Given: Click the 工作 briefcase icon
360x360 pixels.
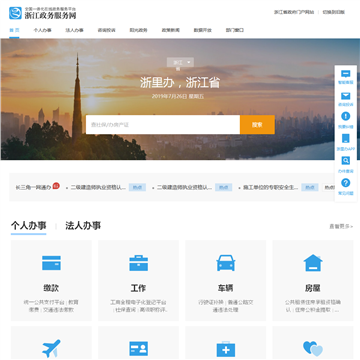Looking at the screenshot, I should pyautogui.click(x=138, y=263).
